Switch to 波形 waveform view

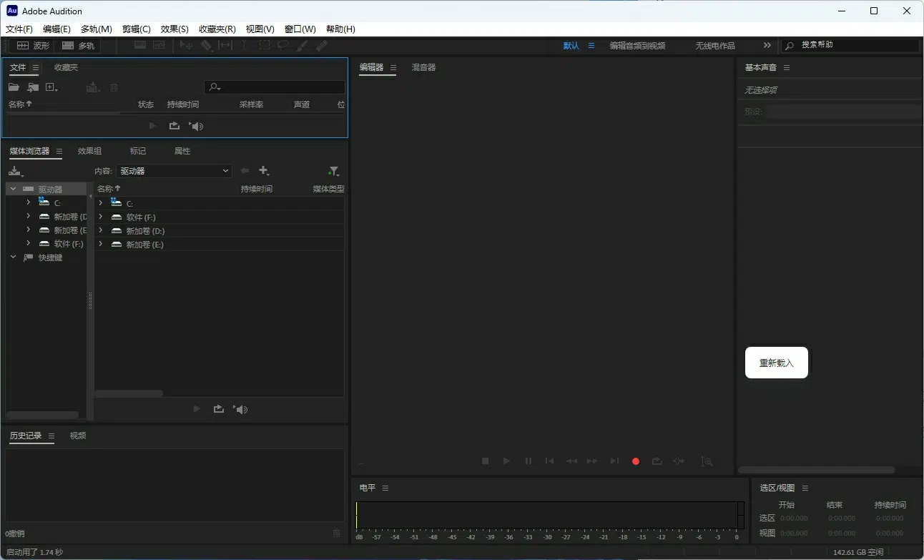34,45
